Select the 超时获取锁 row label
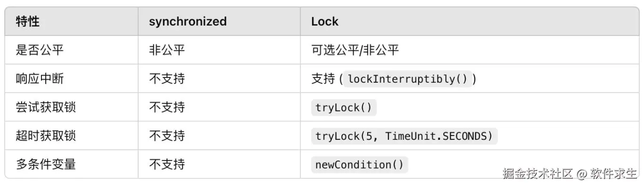 tap(46, 136)
